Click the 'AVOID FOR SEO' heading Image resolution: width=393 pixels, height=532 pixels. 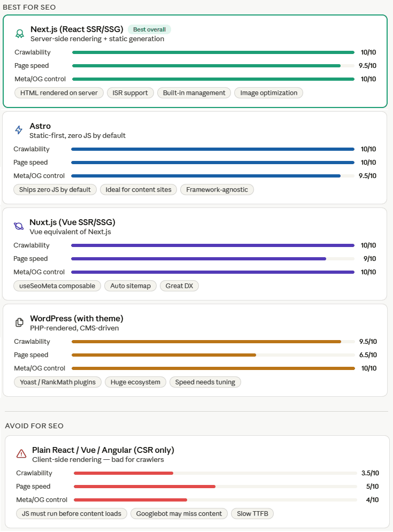tap(34, 426)
